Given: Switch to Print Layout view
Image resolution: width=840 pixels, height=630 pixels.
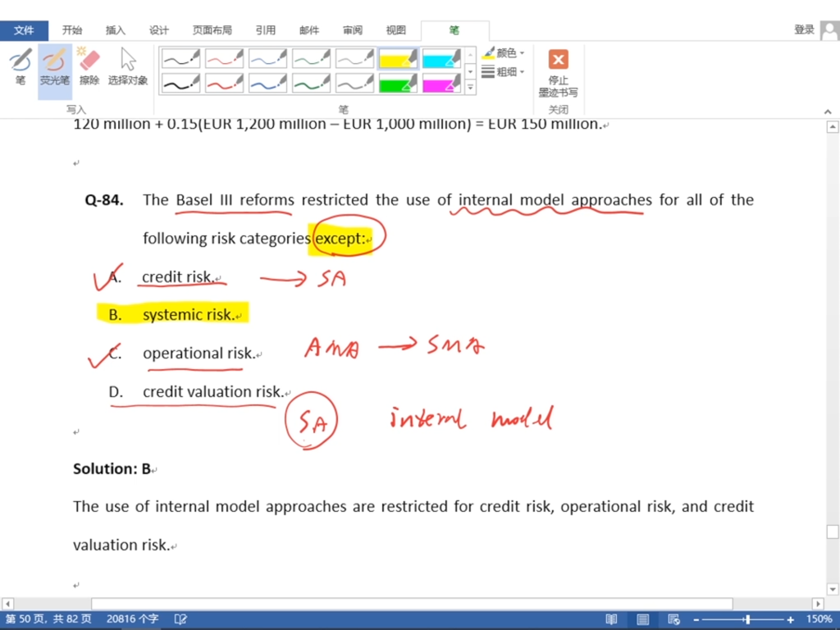Looking at the screenshot, I should (643, 619).
